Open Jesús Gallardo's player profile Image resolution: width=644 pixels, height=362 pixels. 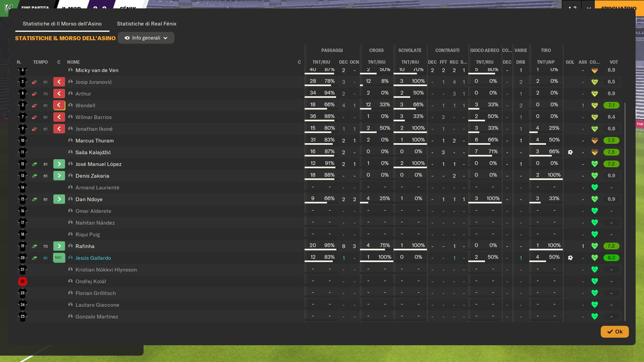[93, 258]
